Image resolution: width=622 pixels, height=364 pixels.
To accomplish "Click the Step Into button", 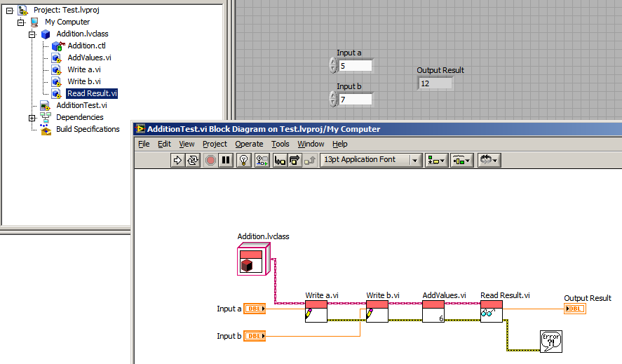I will pos(280,161).
